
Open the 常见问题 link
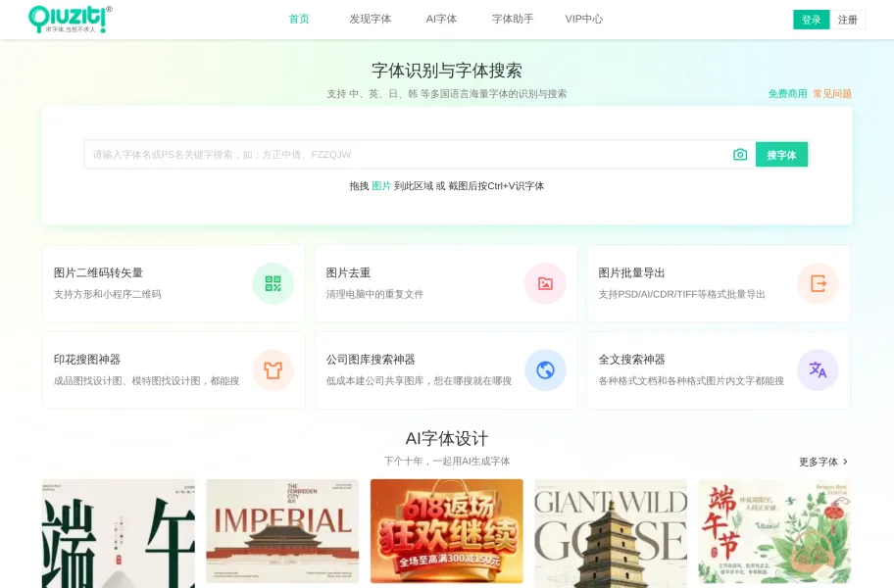(832, 93)
